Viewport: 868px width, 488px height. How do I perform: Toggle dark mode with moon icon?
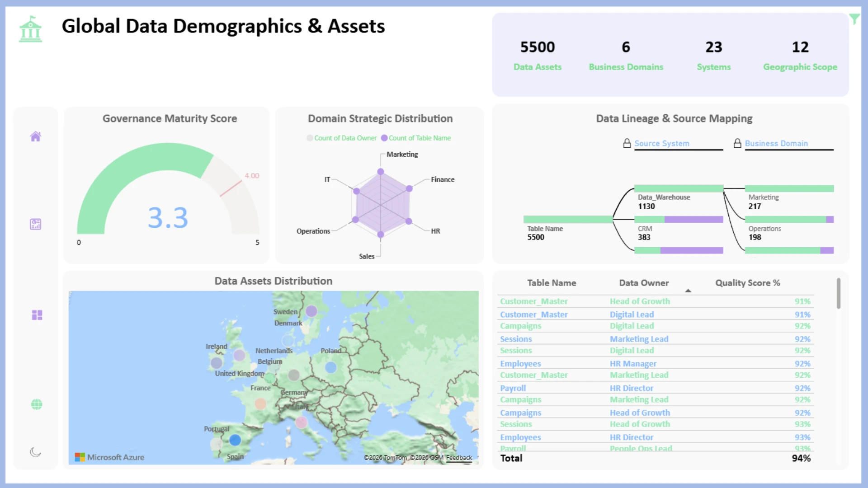[x=35, y=452]
